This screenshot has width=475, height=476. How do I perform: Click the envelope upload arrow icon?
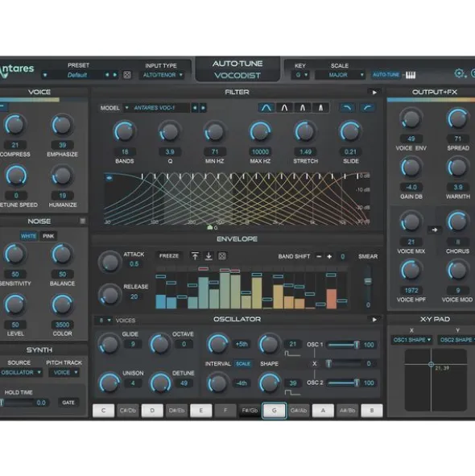195,256
